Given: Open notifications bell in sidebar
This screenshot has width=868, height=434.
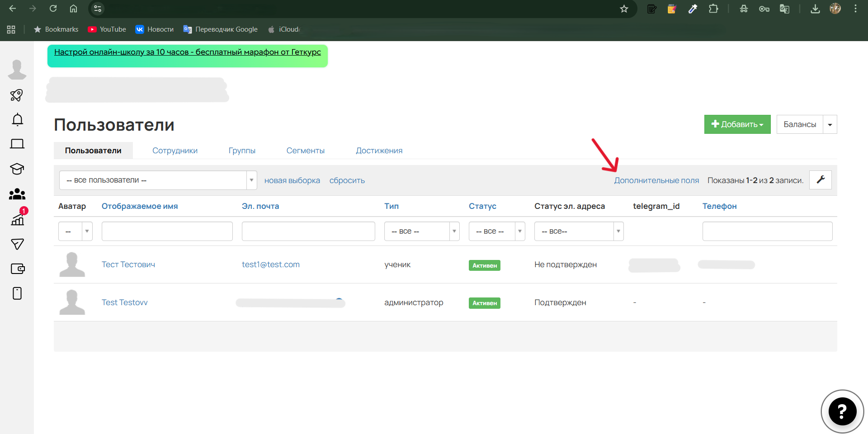Looking at the screenshot, I should coord(17,120).
